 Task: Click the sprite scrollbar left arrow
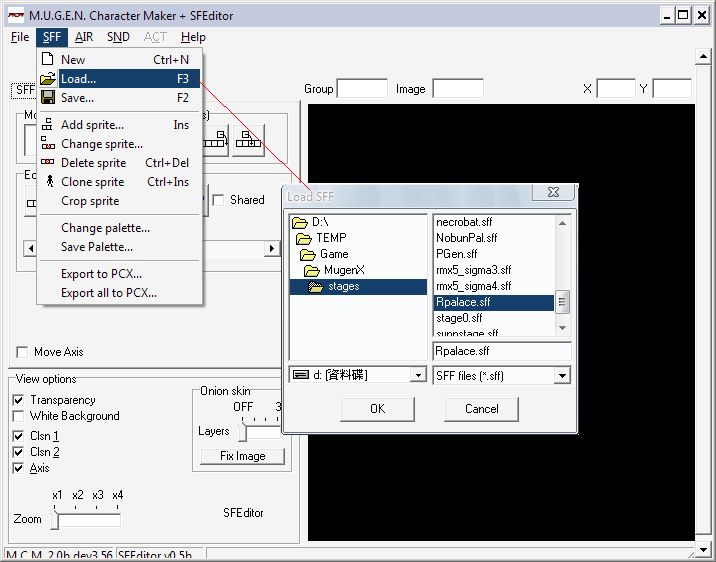tap(31, 249)
